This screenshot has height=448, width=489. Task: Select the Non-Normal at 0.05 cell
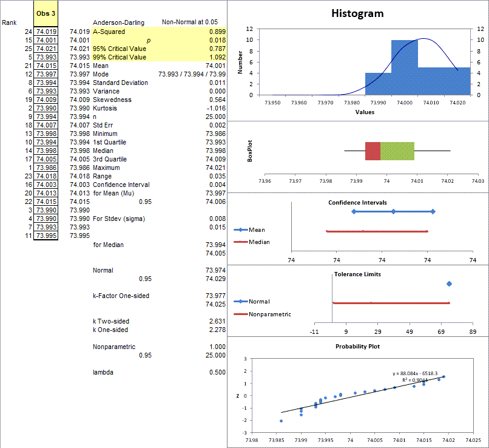(x=189, y=22)
